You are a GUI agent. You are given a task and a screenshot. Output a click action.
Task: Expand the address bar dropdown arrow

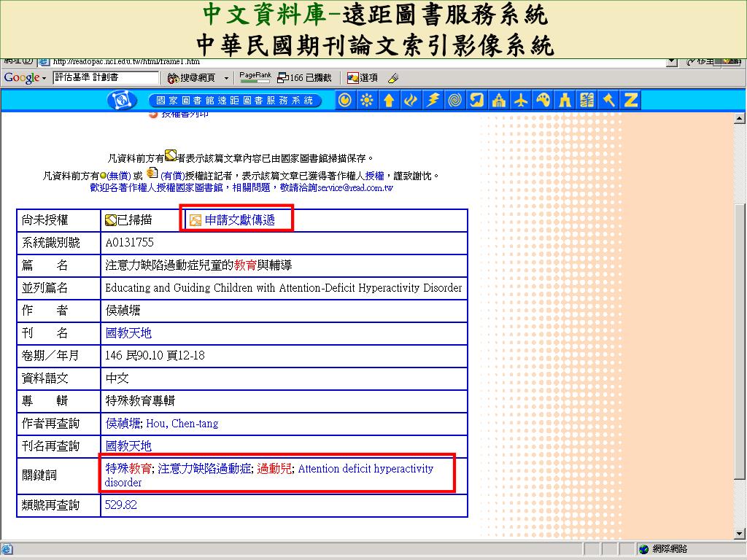[x=672, y=62]
